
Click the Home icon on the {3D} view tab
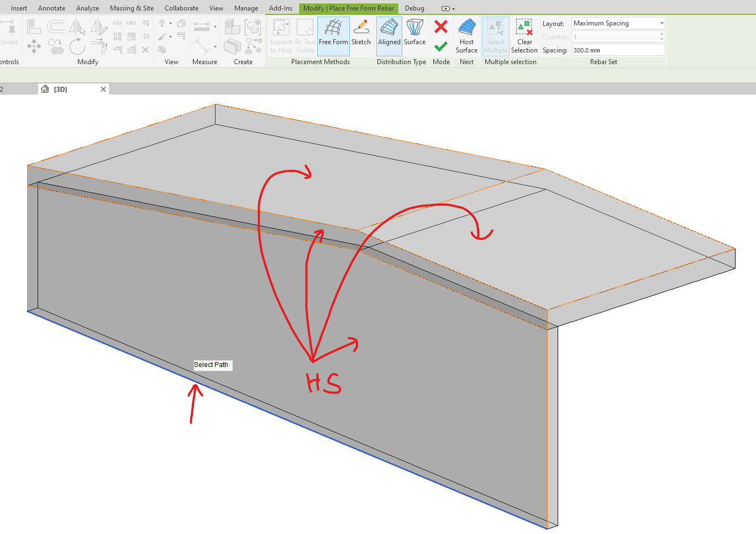(x=44, y=88)
